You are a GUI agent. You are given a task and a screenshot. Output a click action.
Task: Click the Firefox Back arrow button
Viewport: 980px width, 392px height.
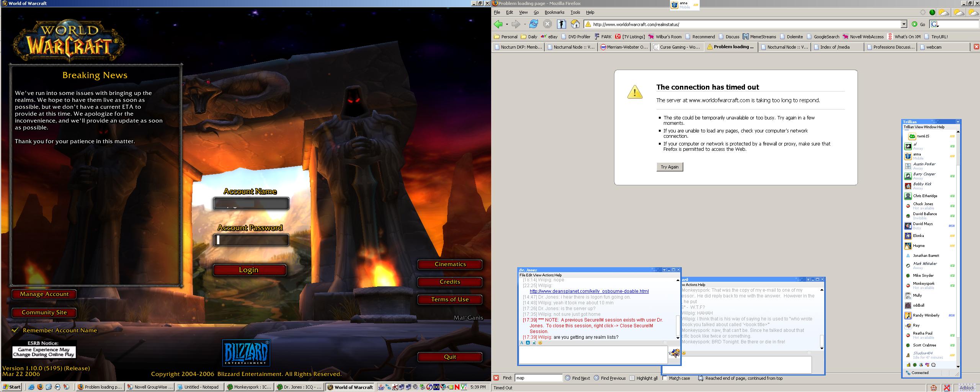tap(498, 24)
